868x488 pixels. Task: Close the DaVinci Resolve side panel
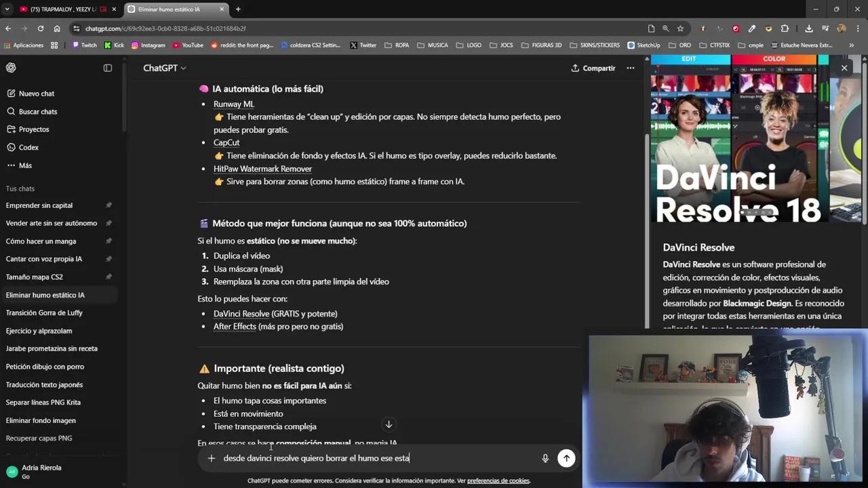tap(844, 68)
